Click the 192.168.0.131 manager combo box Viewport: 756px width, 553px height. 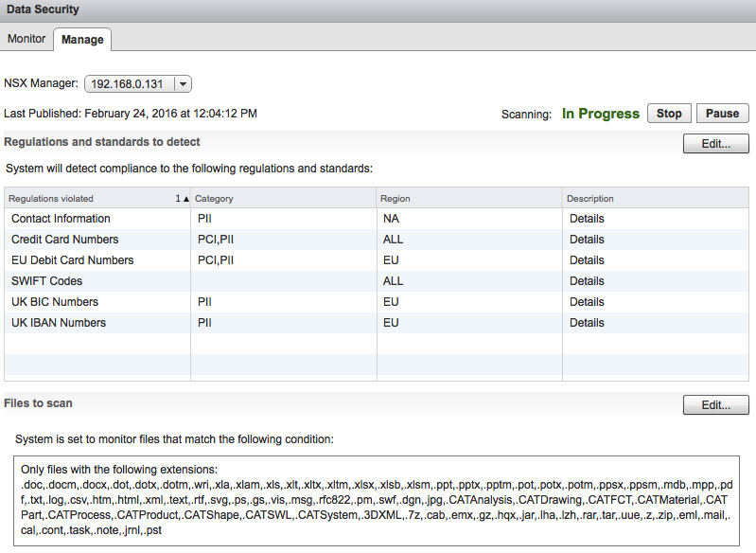(138, 84)
